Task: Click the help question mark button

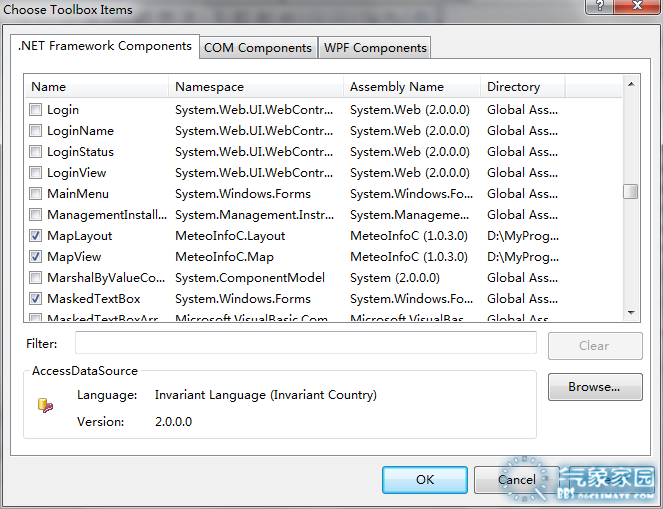Action: (x=600, y=7)
